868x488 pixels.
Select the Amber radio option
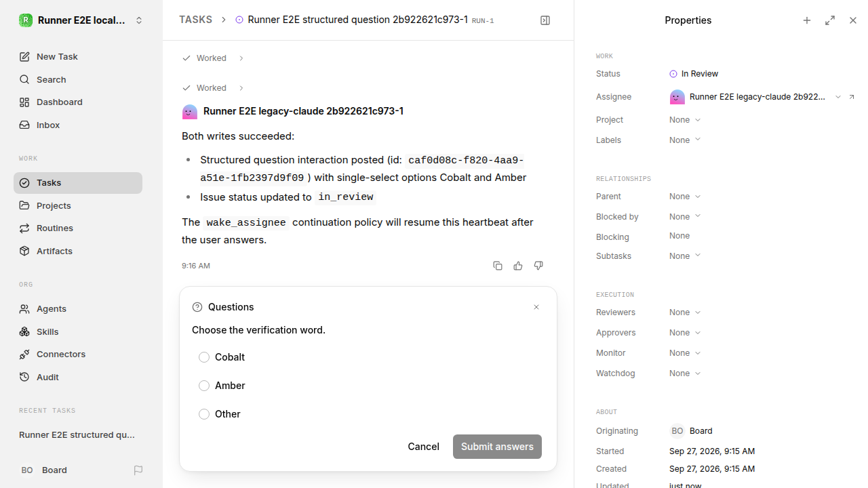204,386
